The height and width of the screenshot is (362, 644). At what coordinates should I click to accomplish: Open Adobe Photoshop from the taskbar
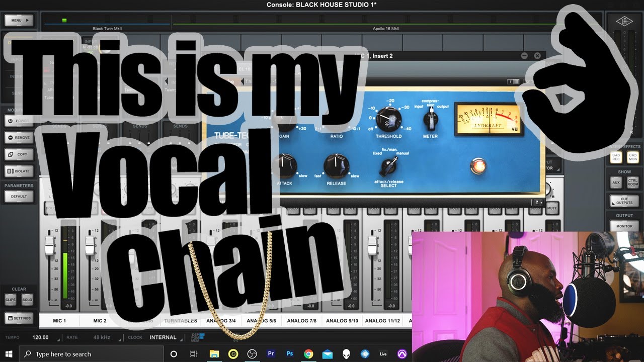(x=290, y=354)
